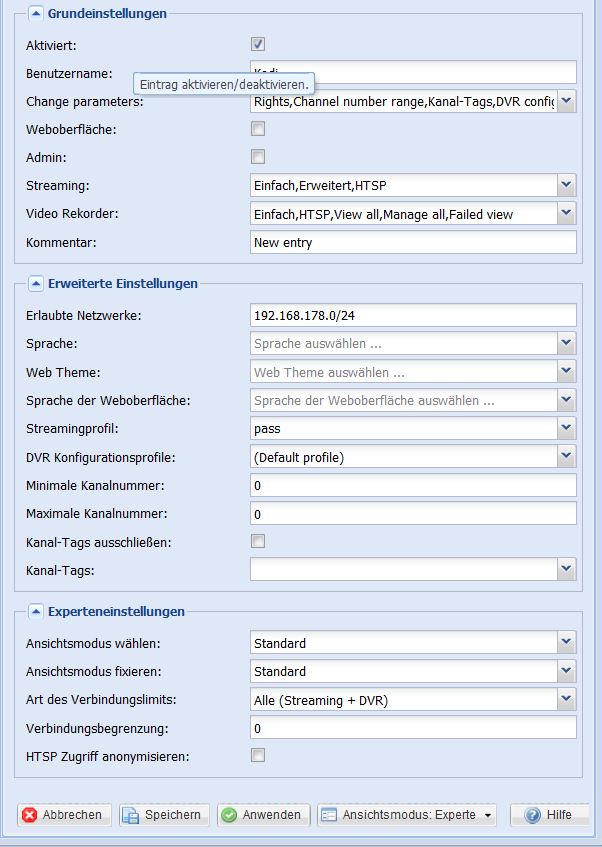Collapse the Erweiterte Einstellungen section
Image resolution: width=602 pixels, height=847 pixels.
click(x=36, y=284)
